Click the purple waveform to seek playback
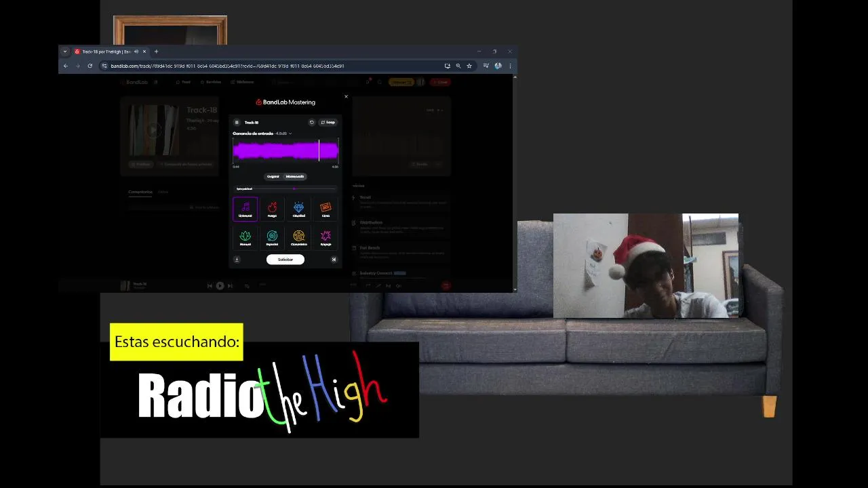Screen dimensions: 868x488 [285, 150]
